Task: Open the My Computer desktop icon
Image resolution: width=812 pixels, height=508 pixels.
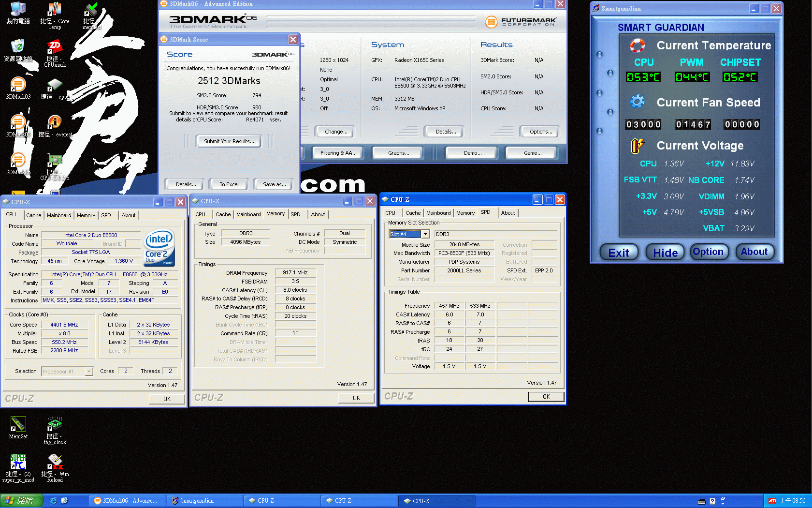Action: (18, 13)
